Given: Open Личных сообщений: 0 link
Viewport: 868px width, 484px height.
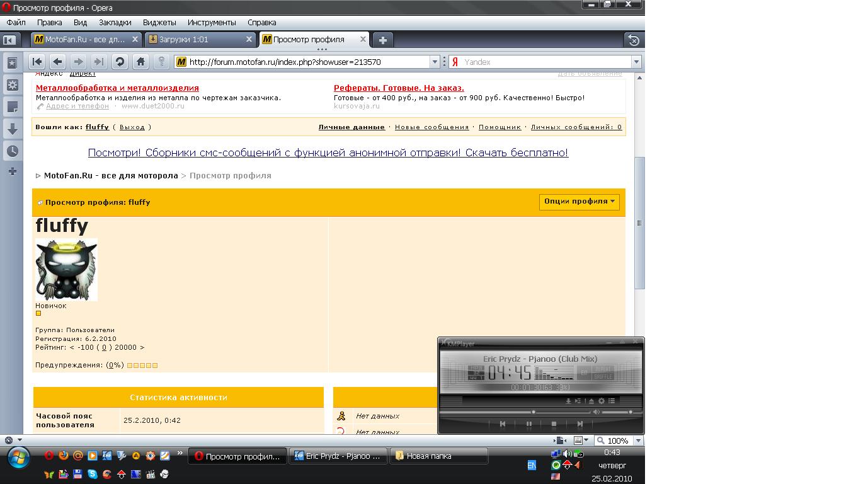Looking at the screenshot, I should (x=576, y=127).
